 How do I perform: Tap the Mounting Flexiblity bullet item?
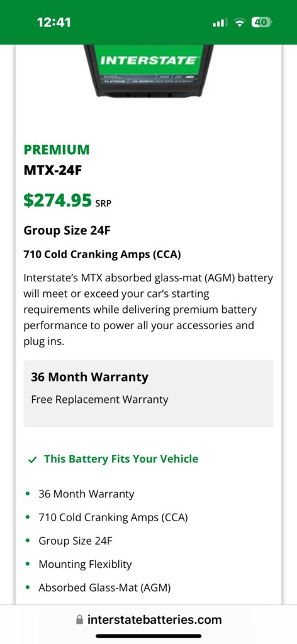point(85,564)
